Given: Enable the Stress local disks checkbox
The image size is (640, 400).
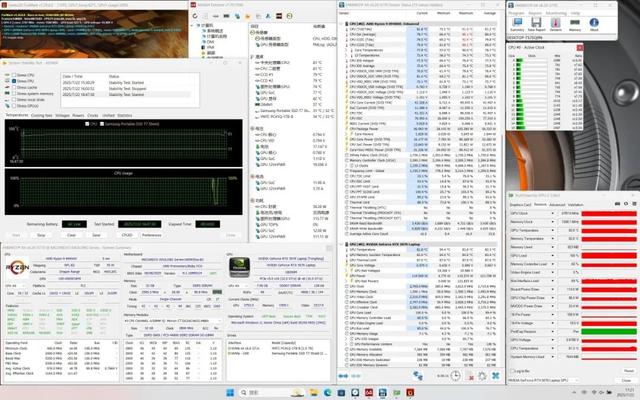Looking at the screenshot, I should click(x=14, y=100).
